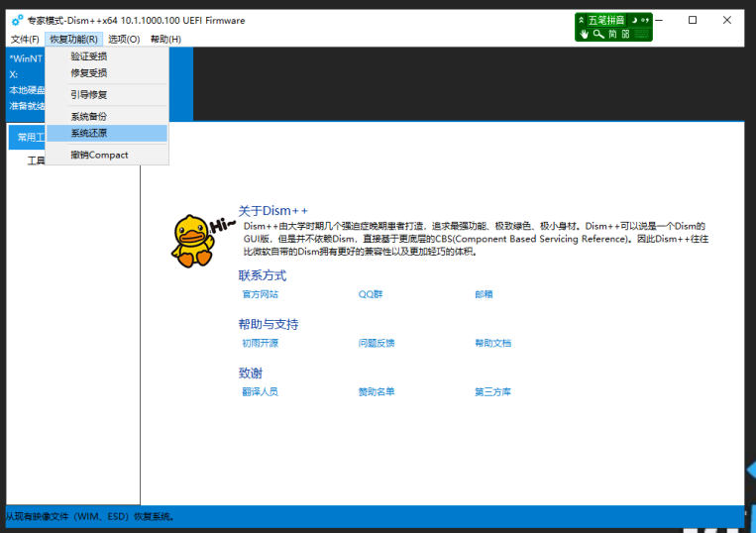Select 引导修复 menu entry
Image resolution: width=756 pixels, height=533 pixels.
click(89, 94)
